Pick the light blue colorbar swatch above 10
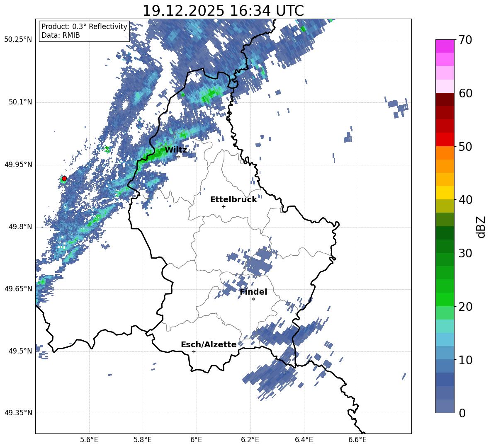 445,353
